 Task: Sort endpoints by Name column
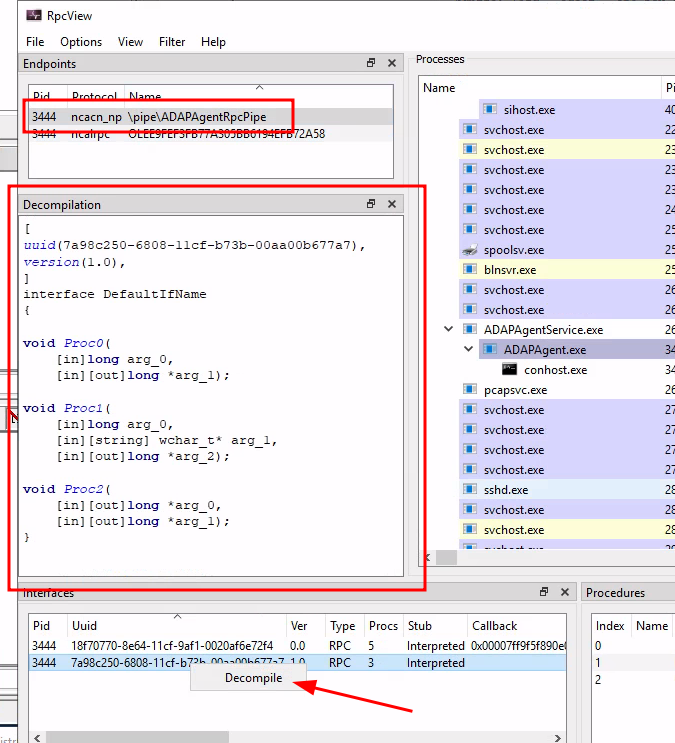pyautogui.click(x=258, y=96)
